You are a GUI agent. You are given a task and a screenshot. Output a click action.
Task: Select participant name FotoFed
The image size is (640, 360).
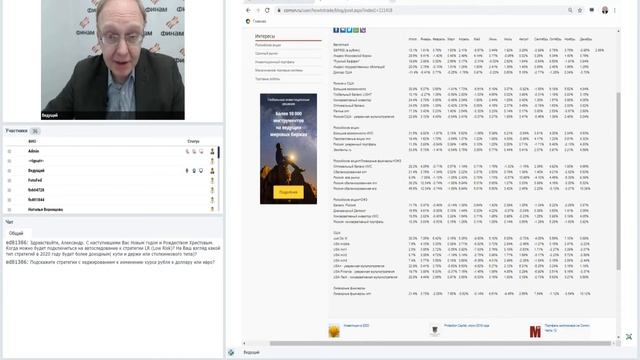[35, 180]
